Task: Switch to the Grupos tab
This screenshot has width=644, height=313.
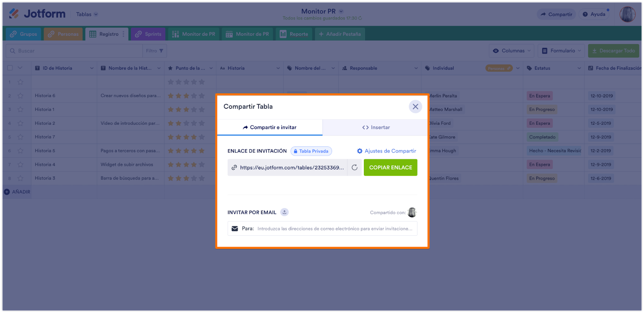Action: tap(23, 34)
